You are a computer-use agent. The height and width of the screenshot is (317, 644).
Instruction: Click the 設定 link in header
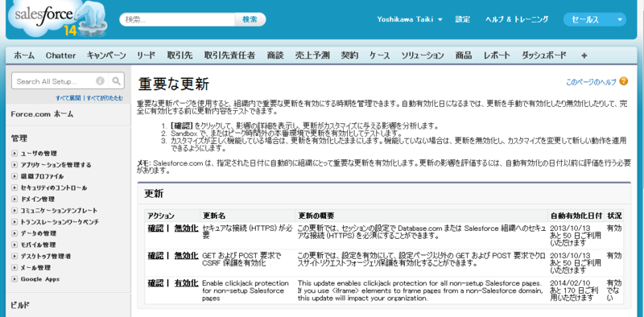(x=463, y=19)
